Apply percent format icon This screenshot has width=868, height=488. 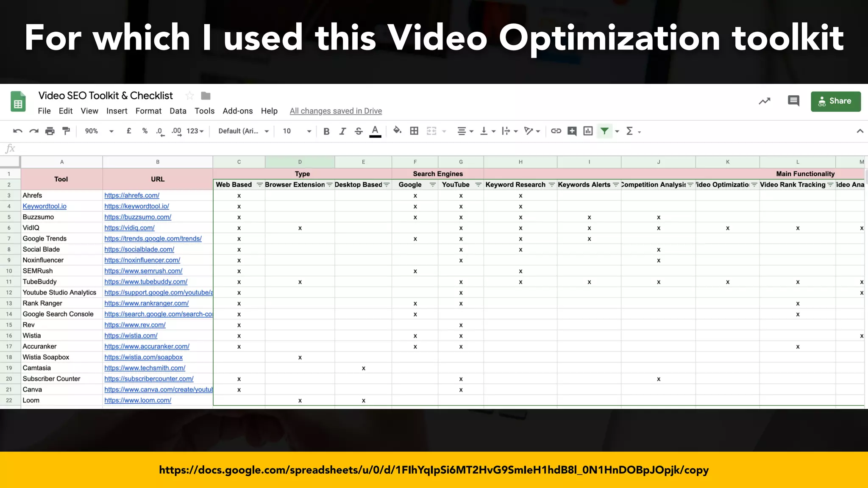(x=145, y=131)
